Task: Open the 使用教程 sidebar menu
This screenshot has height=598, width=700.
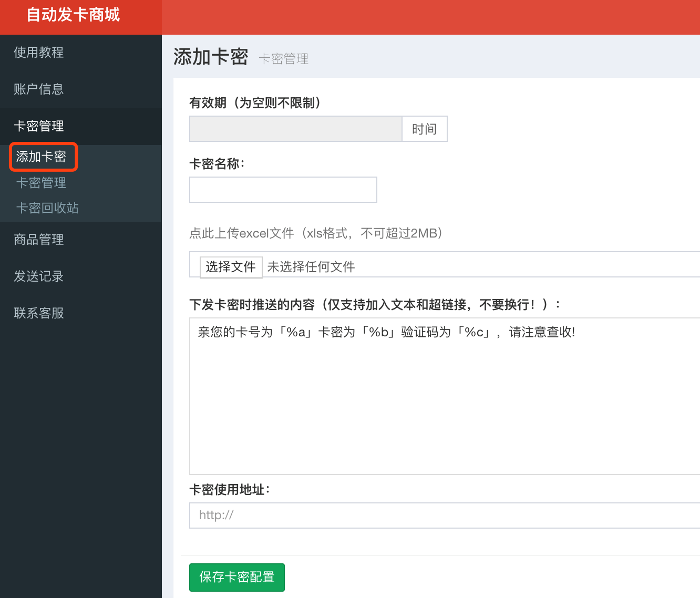Action: click(39, 53)
